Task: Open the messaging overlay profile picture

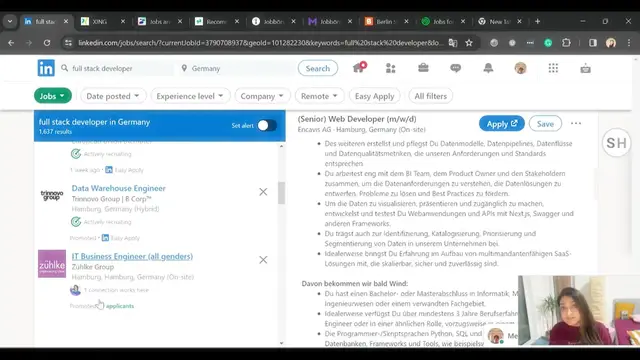Action: (x=496, y=336)
